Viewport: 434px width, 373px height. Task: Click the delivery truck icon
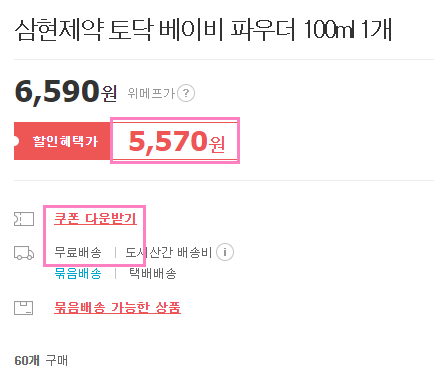click(24, 253)
